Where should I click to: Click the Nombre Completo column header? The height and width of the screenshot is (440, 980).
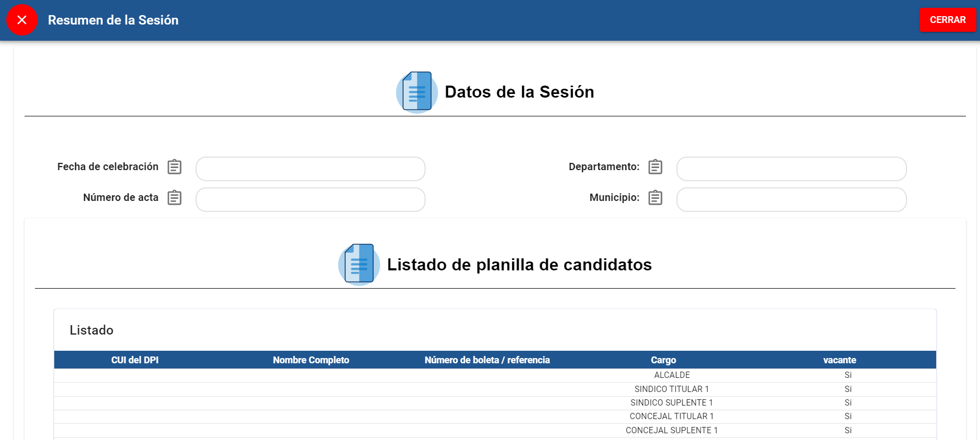(311, 360)
